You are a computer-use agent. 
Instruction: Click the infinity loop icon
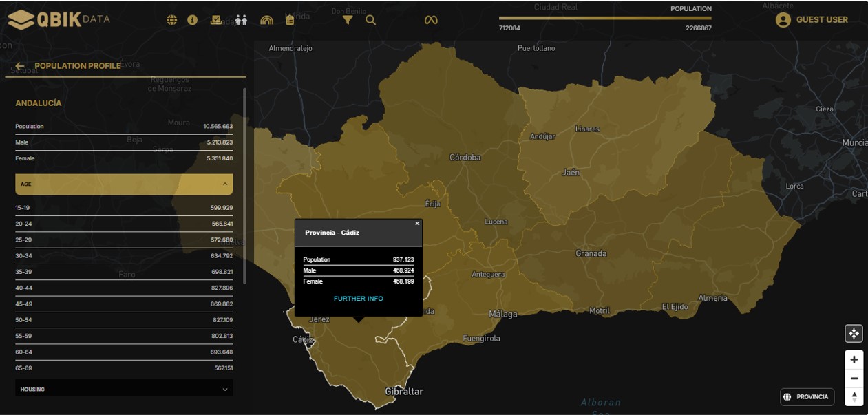click(431, 20)
